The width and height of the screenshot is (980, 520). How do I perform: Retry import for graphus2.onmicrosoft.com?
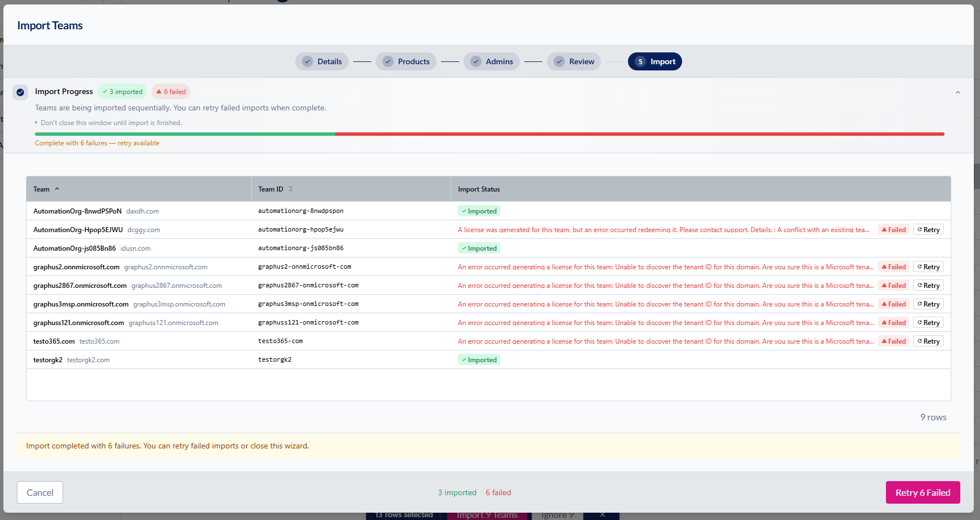click(x=928, y=267)
